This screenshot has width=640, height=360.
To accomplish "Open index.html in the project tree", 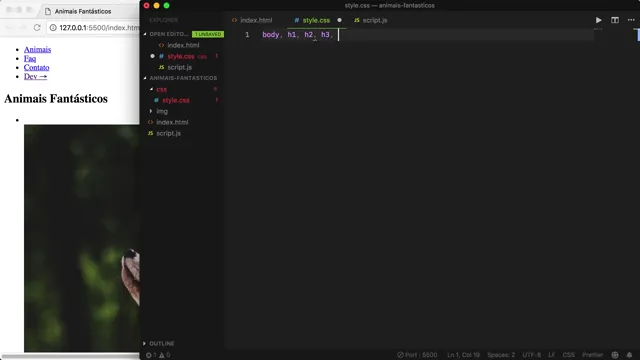I will pos(172,122).
